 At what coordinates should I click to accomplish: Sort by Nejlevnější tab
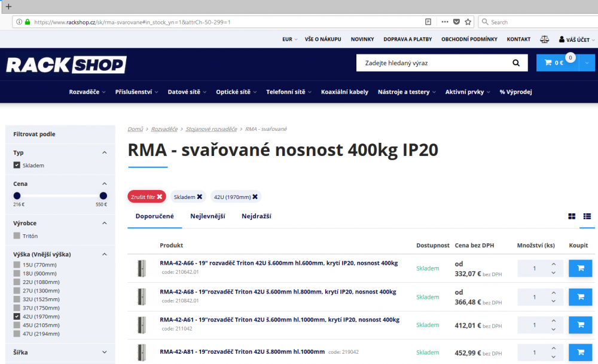pos(208,216)
